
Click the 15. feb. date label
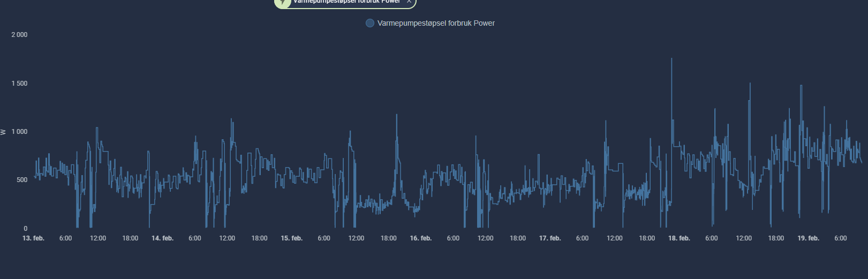tap(292, 238)
